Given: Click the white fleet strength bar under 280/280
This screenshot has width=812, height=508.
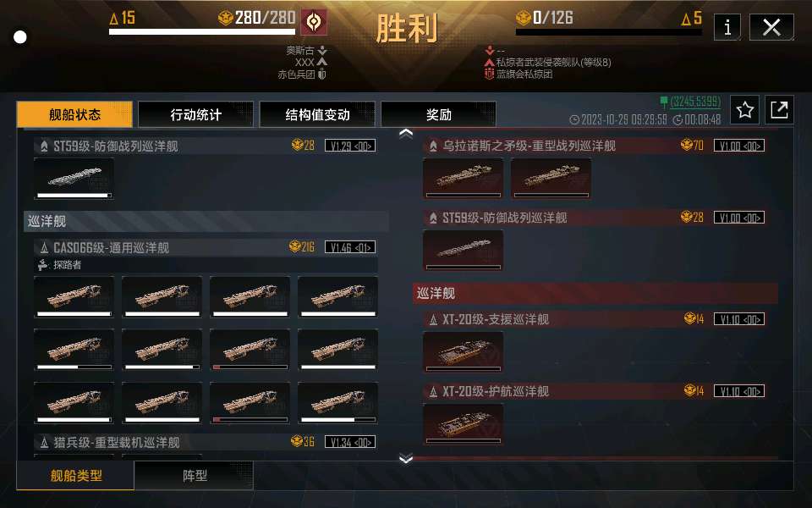Looking at the screenshot, I should [x=202, y=31].
